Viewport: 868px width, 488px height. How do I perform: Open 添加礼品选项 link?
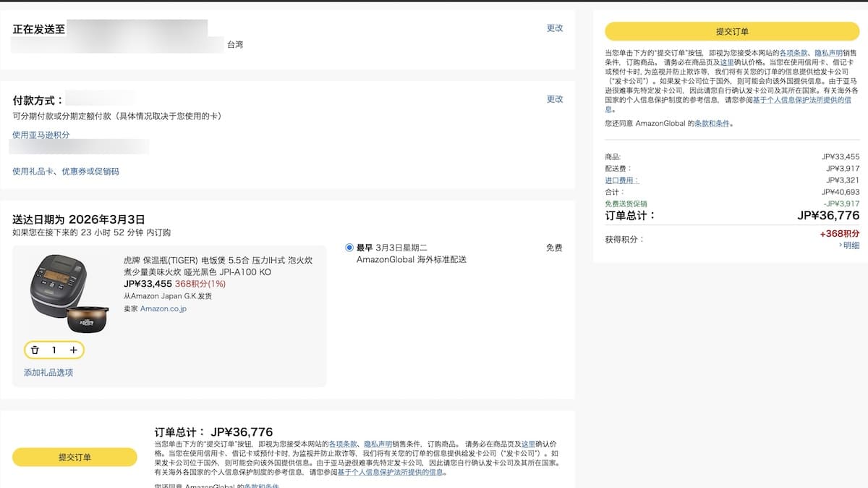(48, 373)
